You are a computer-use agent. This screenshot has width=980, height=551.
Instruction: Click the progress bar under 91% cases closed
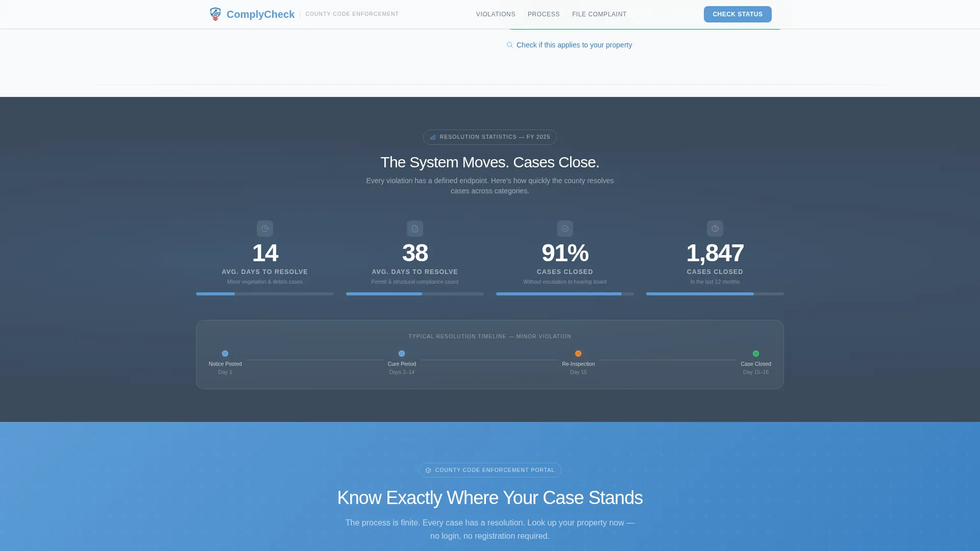click(565, 294)
